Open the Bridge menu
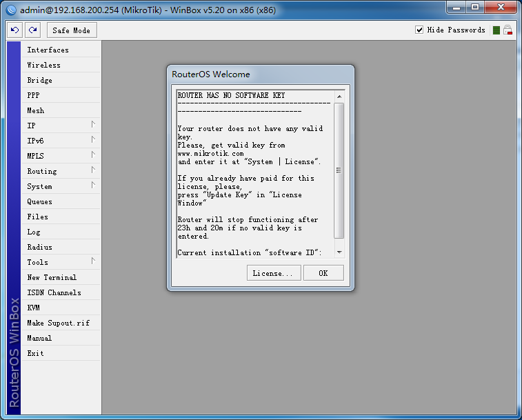Viewport: 522px width, 420px height. click(61, 80)
